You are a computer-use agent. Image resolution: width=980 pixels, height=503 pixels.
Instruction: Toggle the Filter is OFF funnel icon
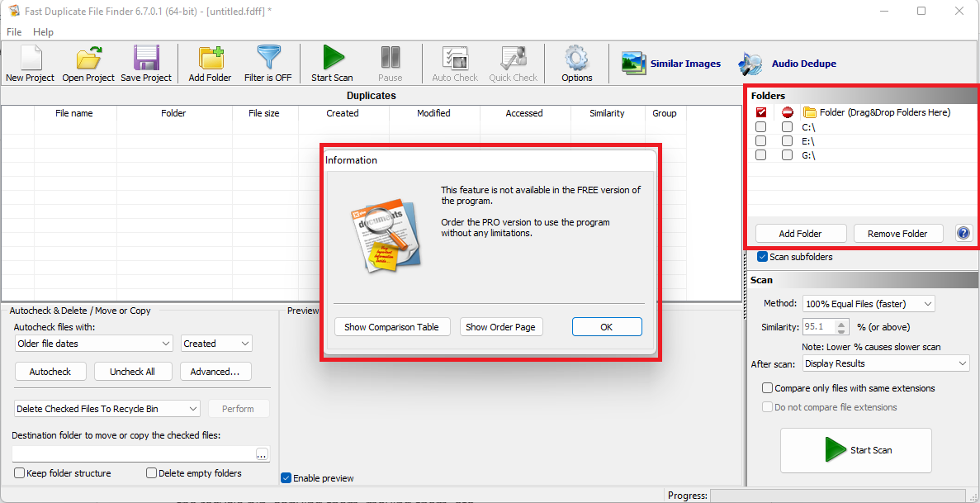click(269, 58)
